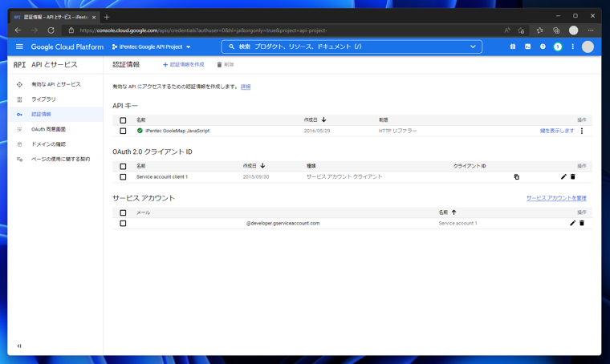
Task: Click the サービス アカウント クライアント type cell
Action: click(x=344, y=176)
